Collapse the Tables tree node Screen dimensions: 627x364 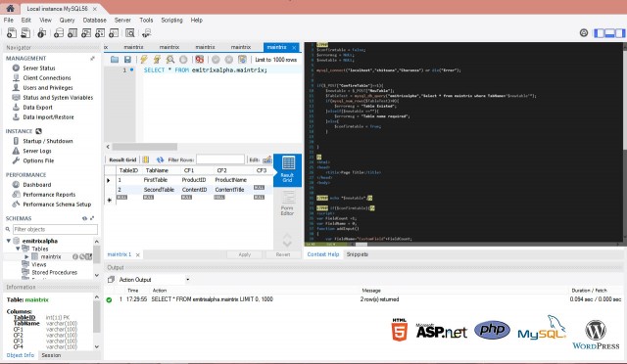point(18,249)
